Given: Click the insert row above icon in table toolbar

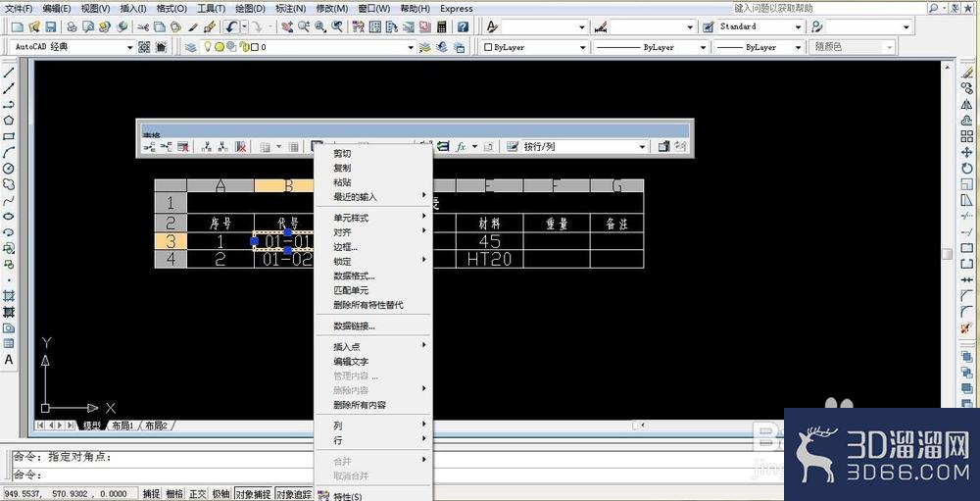Looking at the screenshot, I should click(x=150, y=146).
